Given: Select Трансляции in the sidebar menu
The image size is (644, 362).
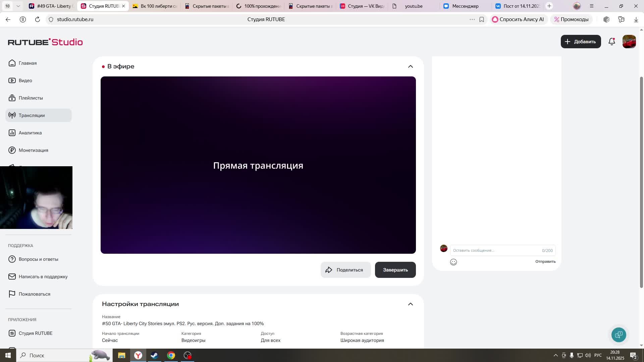Looking at the screenshot, I should click(32, 115).
